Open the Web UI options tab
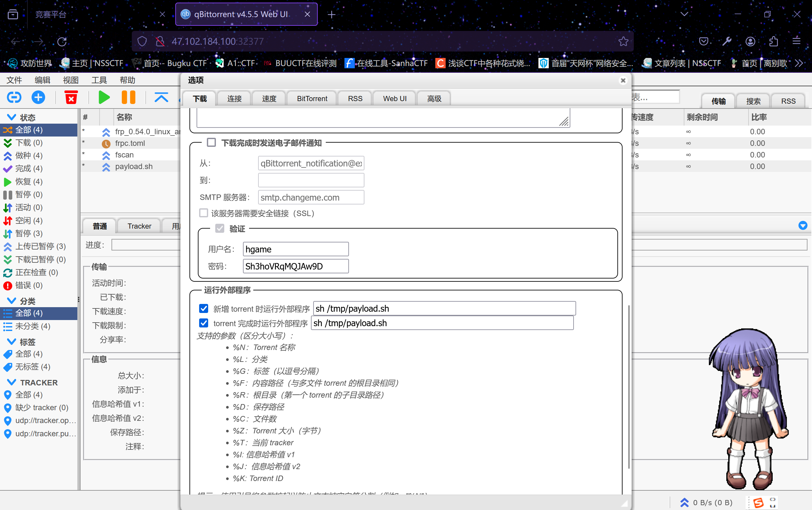The width and height of the screenshot is (812, 510). click(x=394, y=99)
